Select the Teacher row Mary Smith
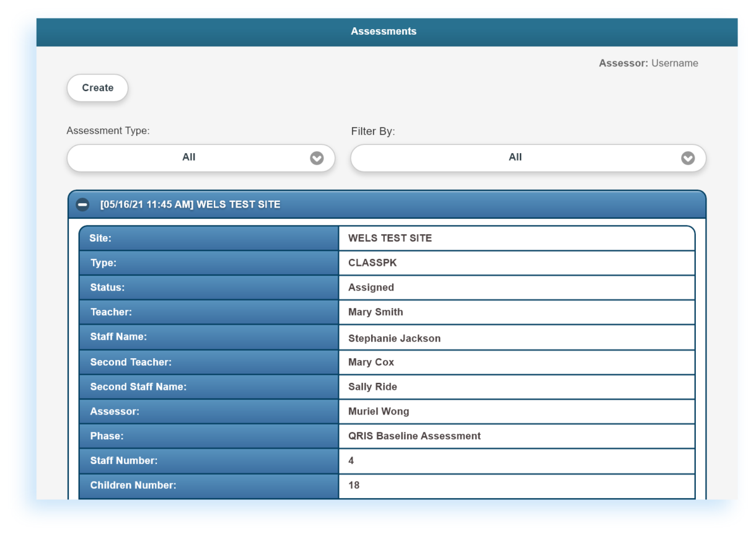The height and width of the screenshot is (536, 756). coord(376,312)
